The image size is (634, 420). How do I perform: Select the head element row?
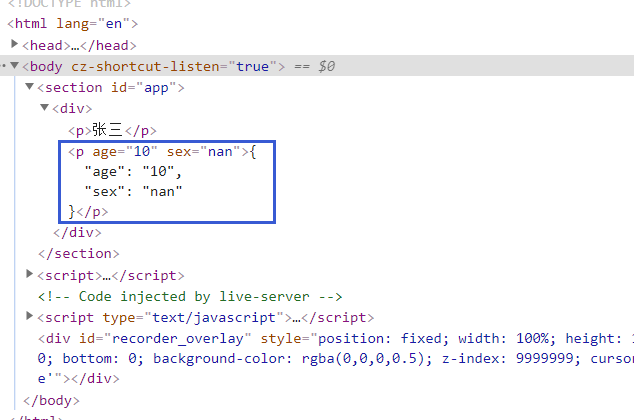click(79, 45)
